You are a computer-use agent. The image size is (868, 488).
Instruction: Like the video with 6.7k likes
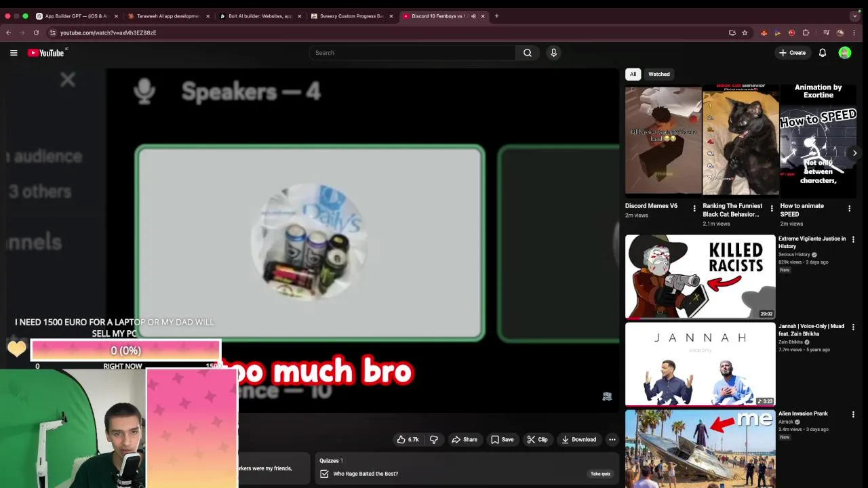pos(408,439)
